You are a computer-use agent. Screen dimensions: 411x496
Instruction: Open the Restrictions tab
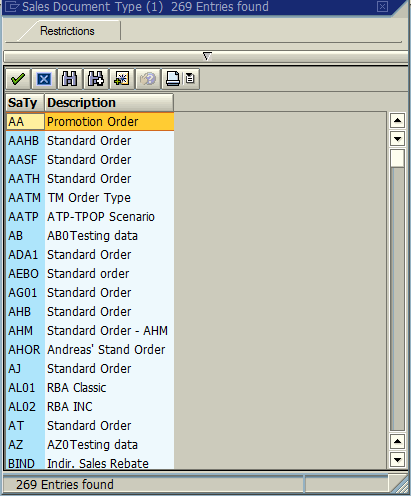(67, 31)
